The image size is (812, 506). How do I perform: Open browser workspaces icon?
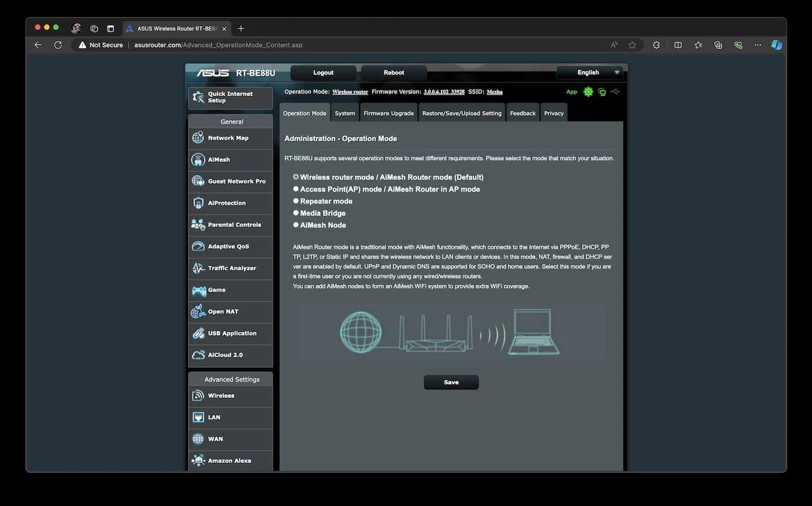point(94,28)
